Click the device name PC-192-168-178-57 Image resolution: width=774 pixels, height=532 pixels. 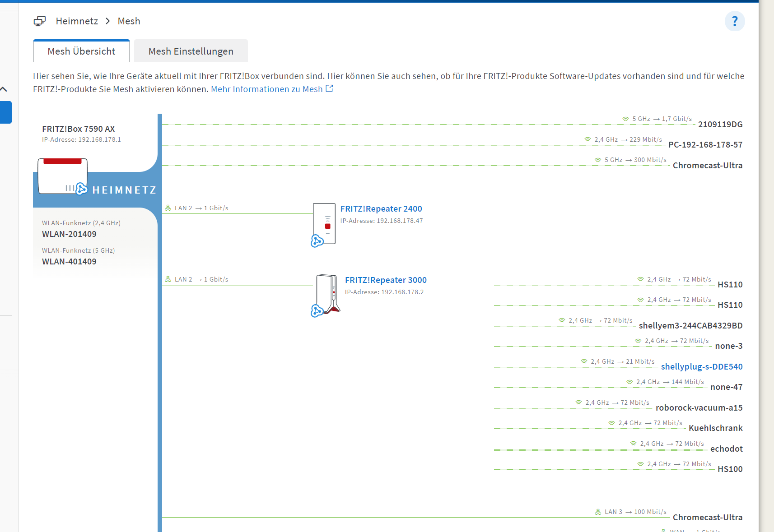pos(705,145)
